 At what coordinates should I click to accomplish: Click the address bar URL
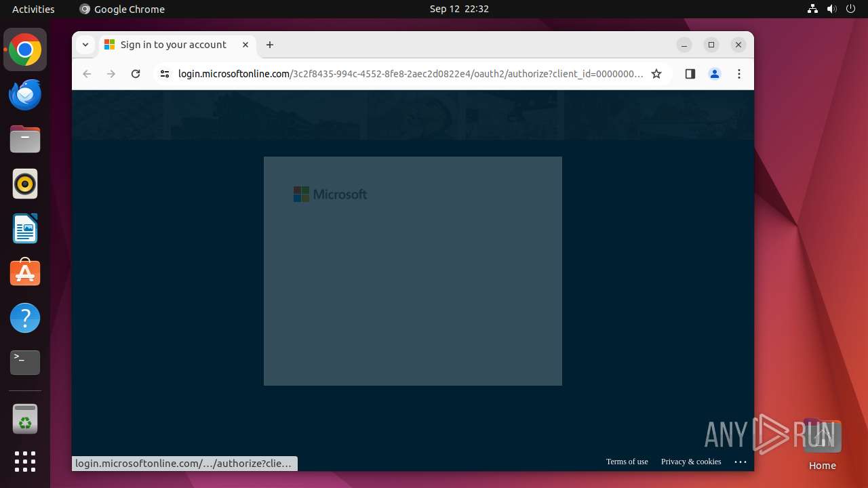(x=410, y=74)
